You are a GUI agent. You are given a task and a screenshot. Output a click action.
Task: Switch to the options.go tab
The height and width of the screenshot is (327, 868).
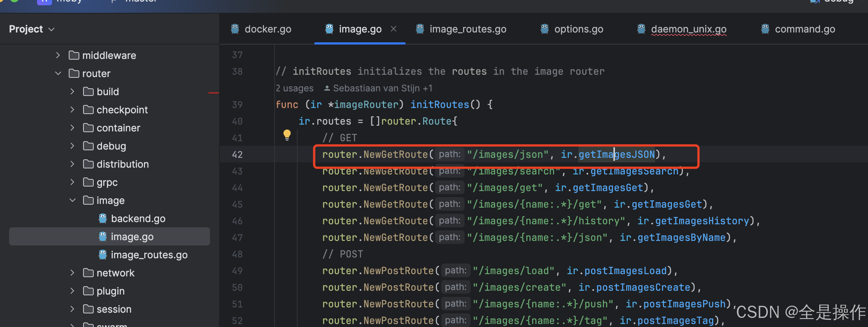(572, 29)
